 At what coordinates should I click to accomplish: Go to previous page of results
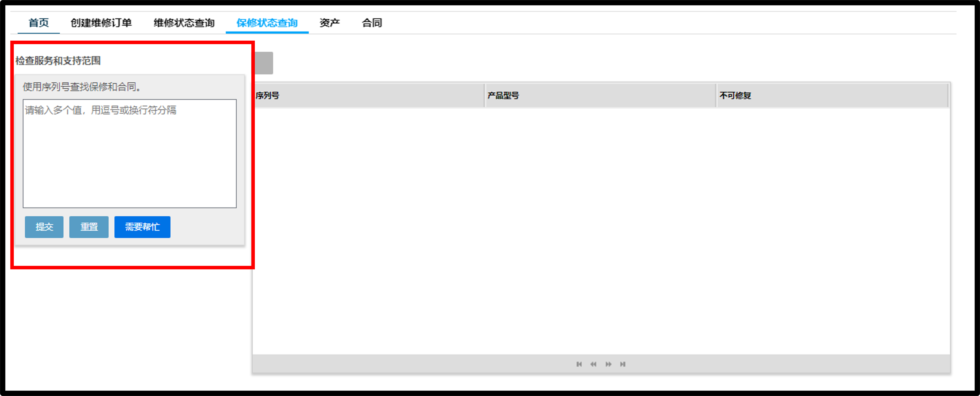pyautogui.click(x=594, y=364)
